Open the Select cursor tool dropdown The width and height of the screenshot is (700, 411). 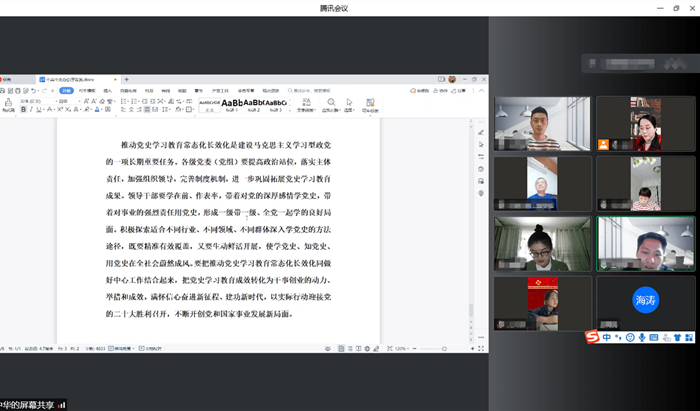(349, 105)
